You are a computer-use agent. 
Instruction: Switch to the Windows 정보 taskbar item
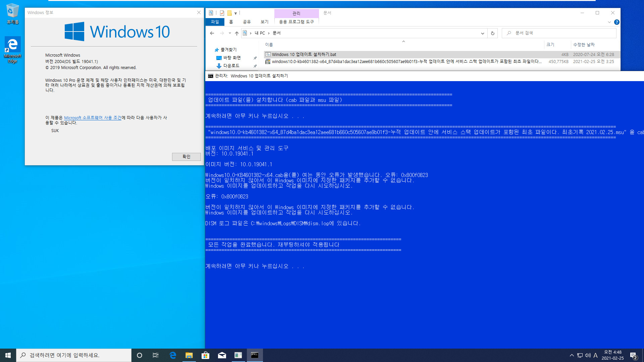[x=238, y=355]
